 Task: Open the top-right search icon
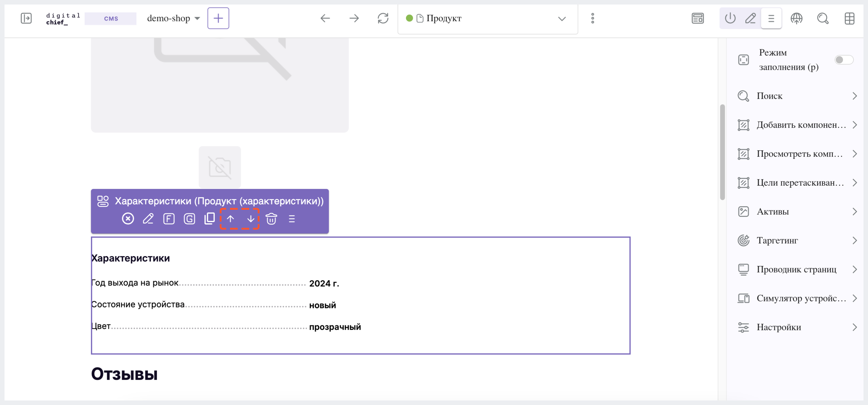pos(823,18)
